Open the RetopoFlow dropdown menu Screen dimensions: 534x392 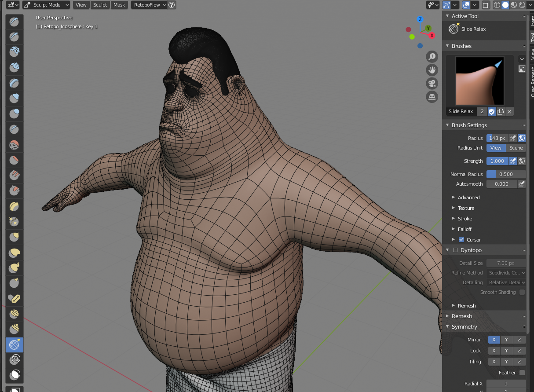click(149, 5)
